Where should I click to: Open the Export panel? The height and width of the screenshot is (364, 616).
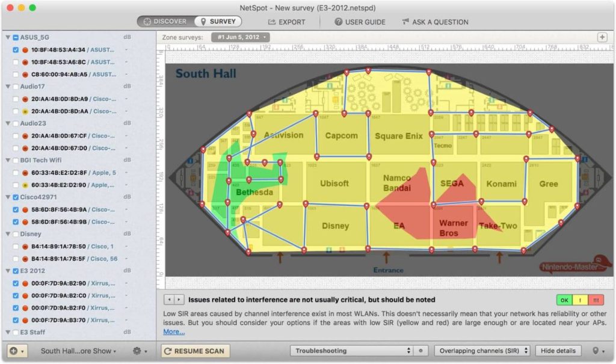[x=287, y=22]
